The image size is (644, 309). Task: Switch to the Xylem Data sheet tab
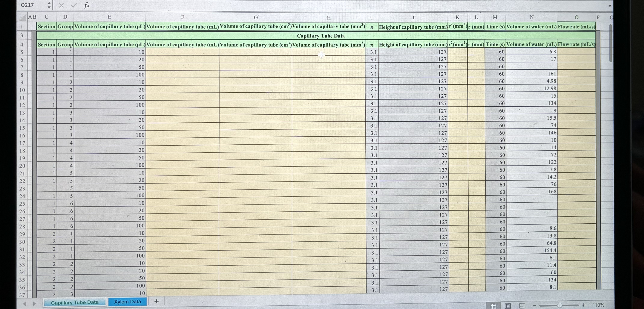point(128,301)
